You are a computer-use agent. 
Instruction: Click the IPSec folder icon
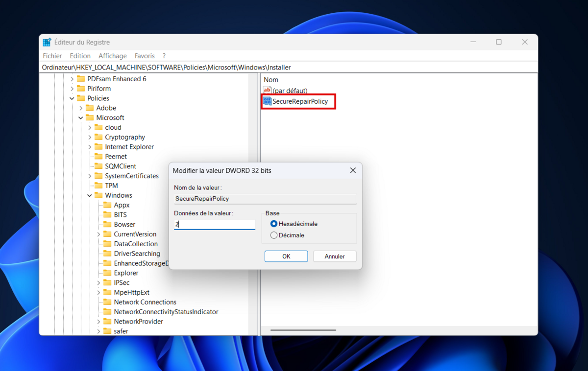[107, 282]
